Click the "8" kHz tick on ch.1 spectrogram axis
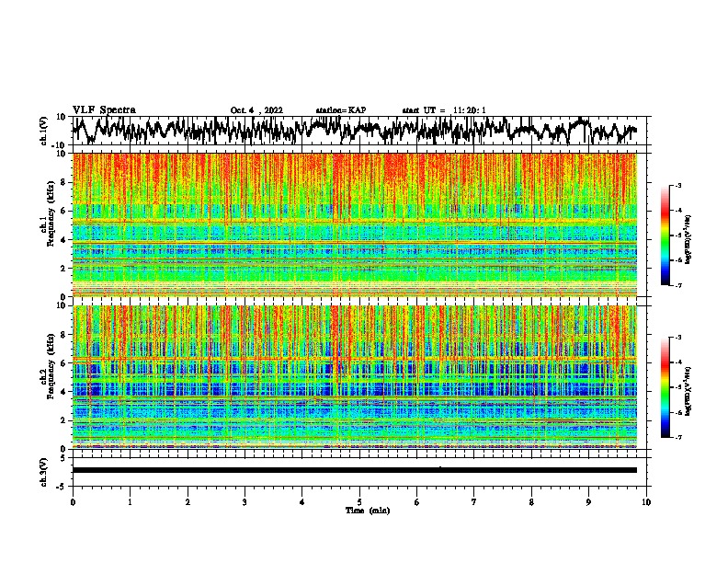Screen dimensions: 728x563 [x=64, y=182]
